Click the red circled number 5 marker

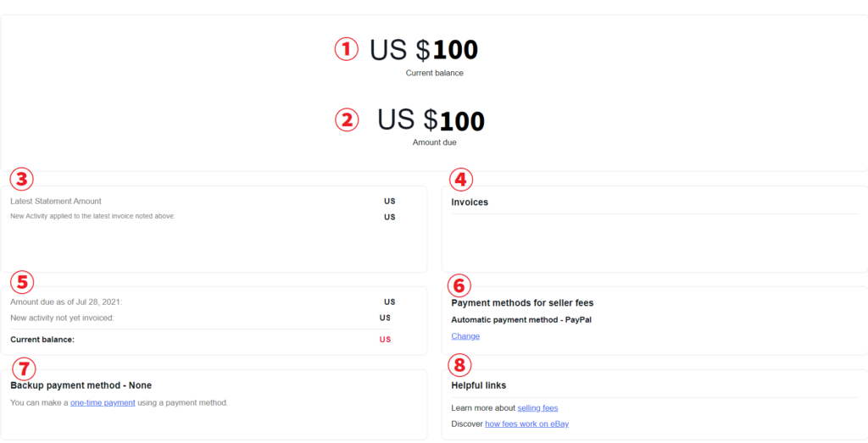(x=22, y=281)
